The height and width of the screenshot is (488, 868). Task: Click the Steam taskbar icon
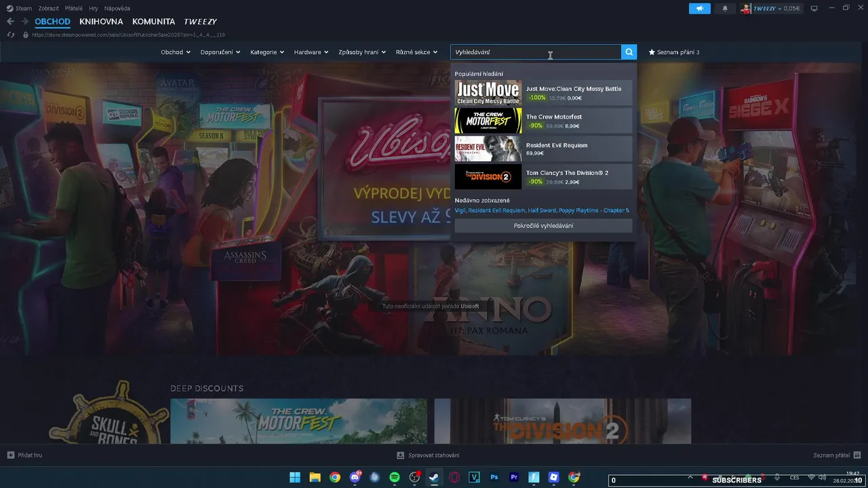[x=434, y=477]
